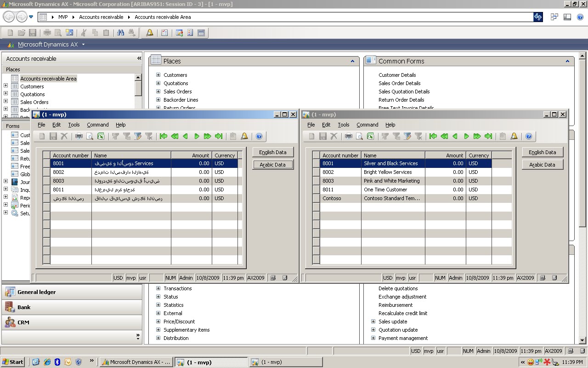Open Command menu in the Arabic-names window
This screenshot has height=368, width=588.
click(98, 125)
